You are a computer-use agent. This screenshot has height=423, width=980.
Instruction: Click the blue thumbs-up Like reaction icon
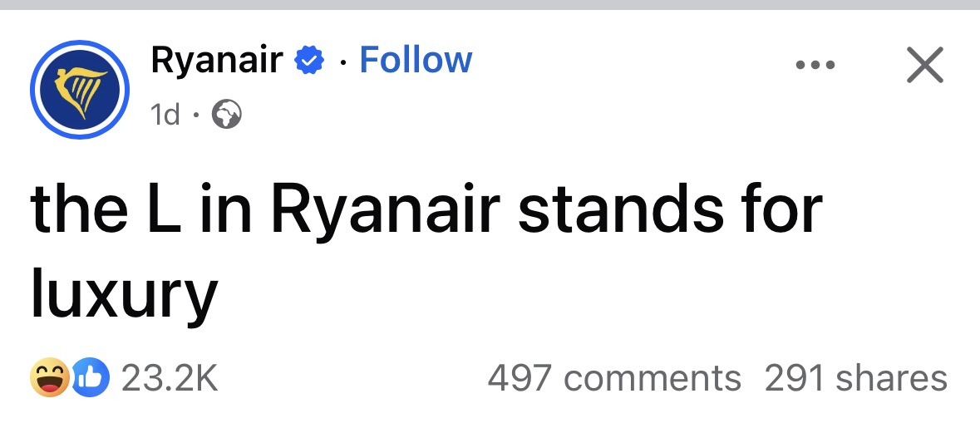tap(91, 379)
